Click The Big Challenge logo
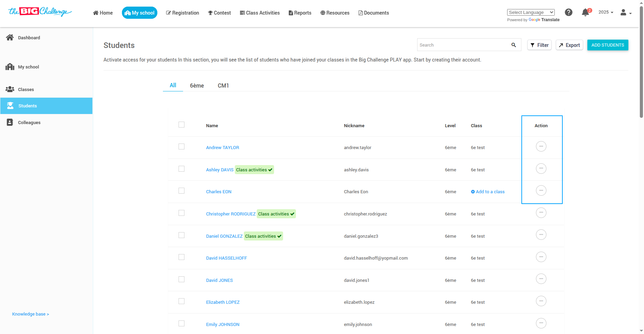 click(x=40, y=12)
